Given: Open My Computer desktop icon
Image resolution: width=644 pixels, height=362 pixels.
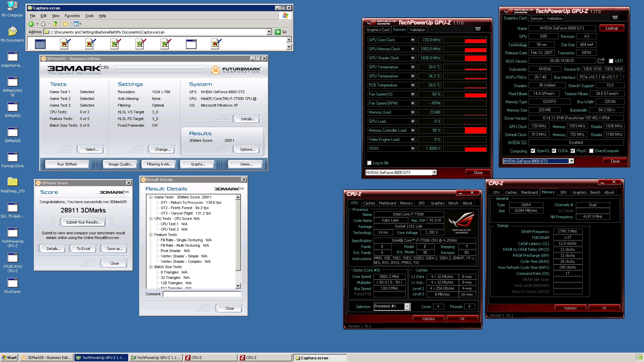Looking at the screenshot, I should 12,9.
